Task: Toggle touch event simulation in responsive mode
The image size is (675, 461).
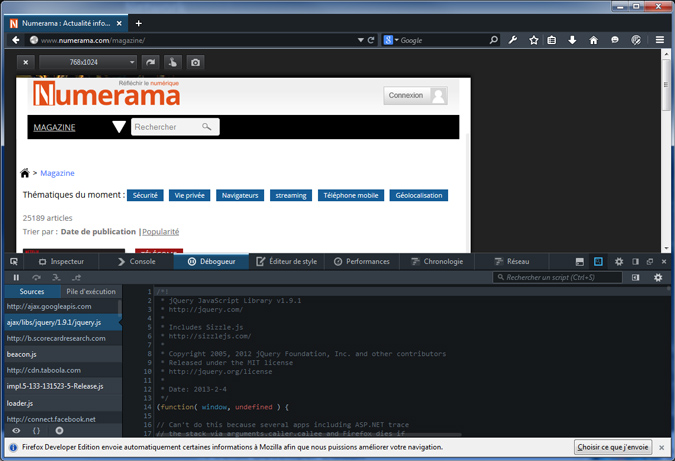Action: pyautogui.click(x=174, y=62)
